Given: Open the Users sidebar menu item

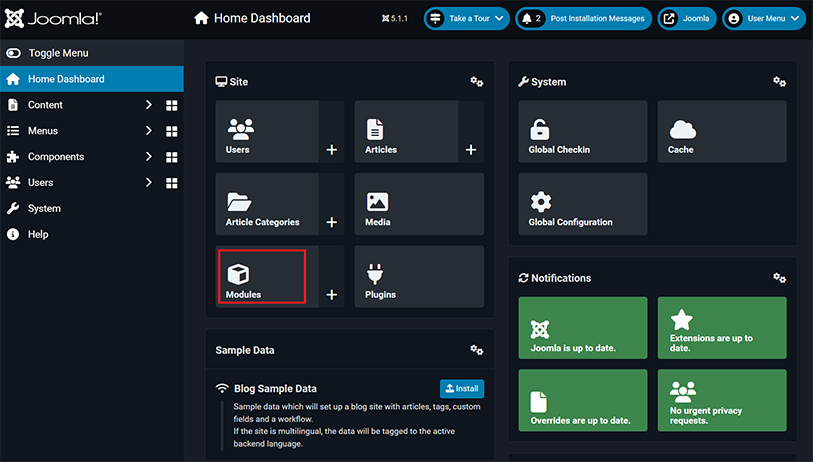Looking at the screenshot, I should tap(40, 183).
